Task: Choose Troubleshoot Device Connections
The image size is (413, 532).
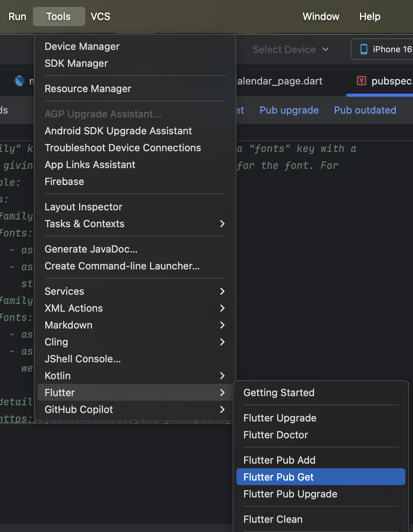Action: (x=135, y=148)
